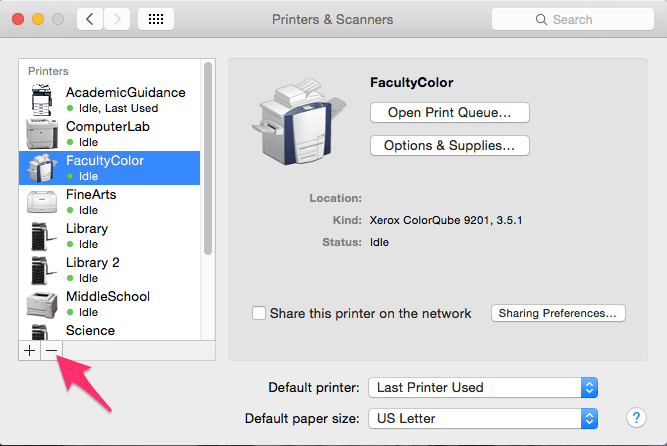Show all preferences grid button
667x446 pixels.
[x=157, y=19]
